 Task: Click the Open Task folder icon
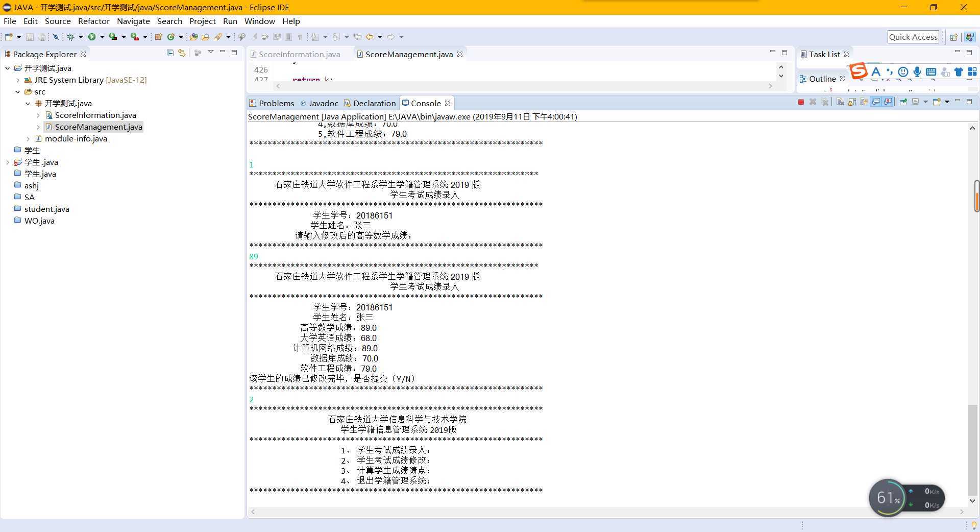(205, 37)
